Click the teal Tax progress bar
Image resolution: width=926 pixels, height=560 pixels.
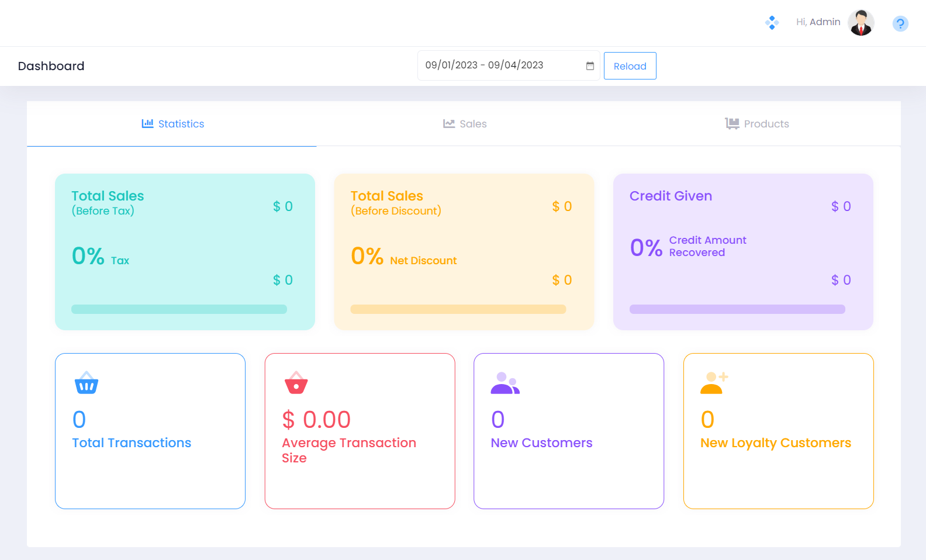pos(179,309)
